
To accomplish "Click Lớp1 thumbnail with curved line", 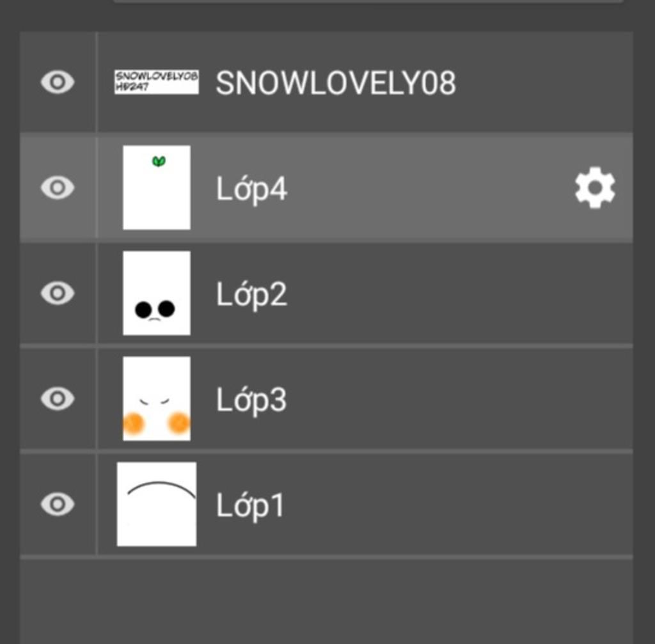I will click(156, 504).
